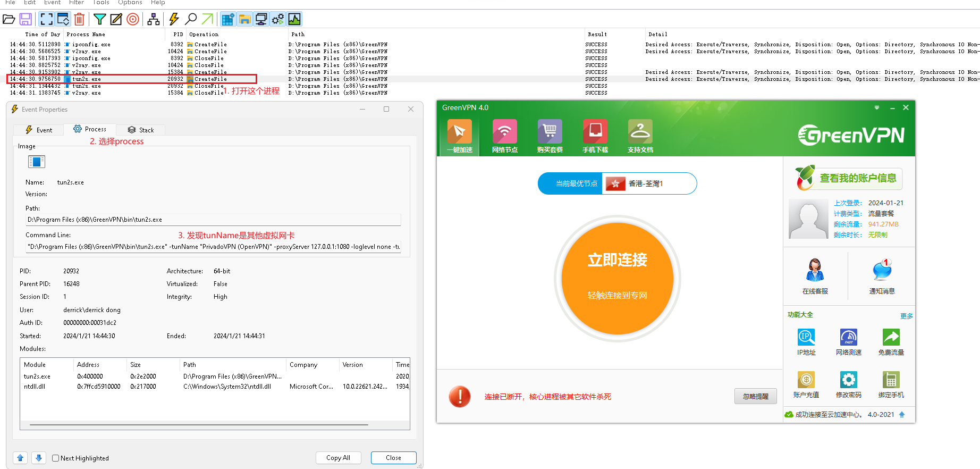The image size is (980, 469).
Task: Toggle network activity display
Action: coord(261,20)
